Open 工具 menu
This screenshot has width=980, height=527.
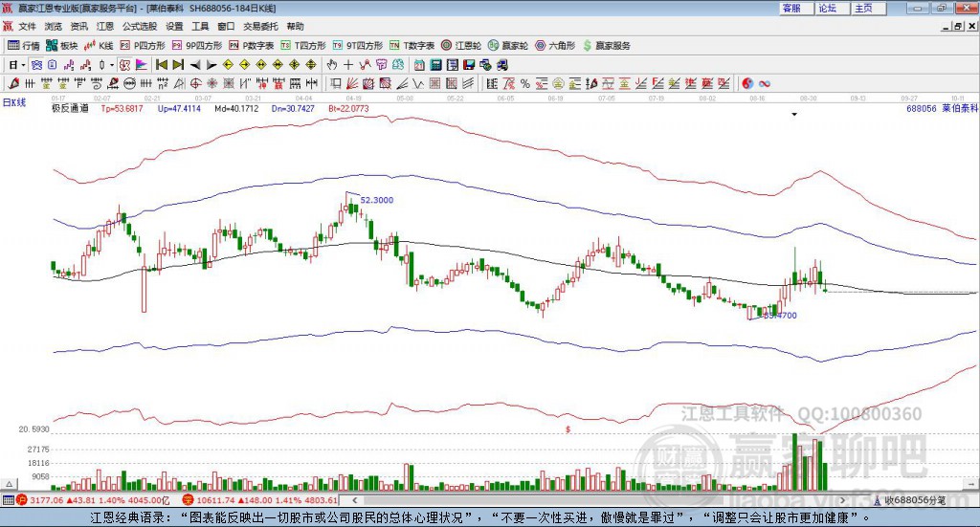click(200, 26)
